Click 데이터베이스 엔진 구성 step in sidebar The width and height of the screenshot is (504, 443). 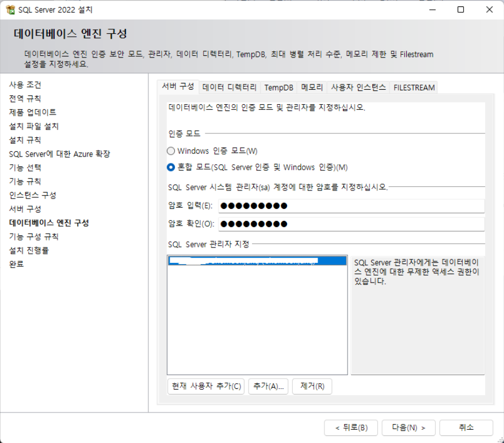coord(49,223)
